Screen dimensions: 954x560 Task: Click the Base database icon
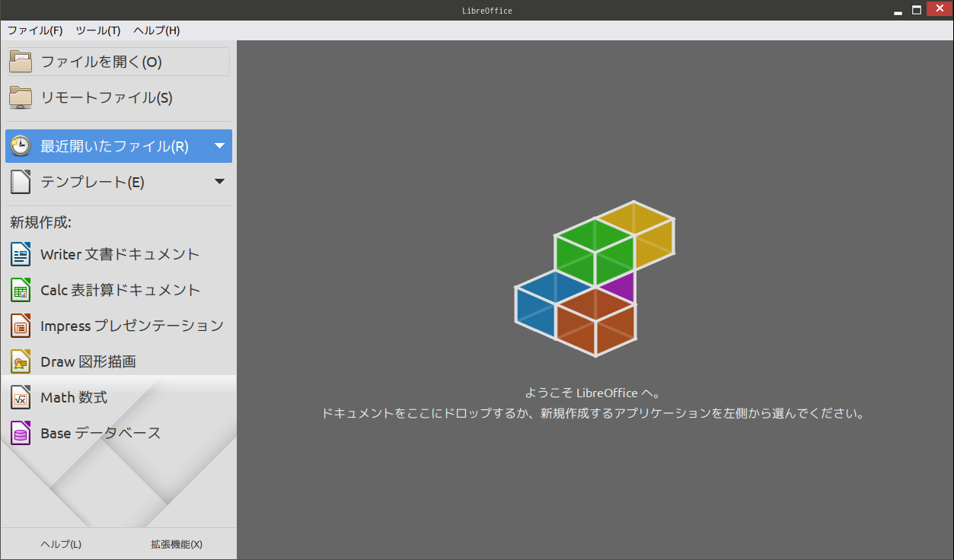point(21,433)
